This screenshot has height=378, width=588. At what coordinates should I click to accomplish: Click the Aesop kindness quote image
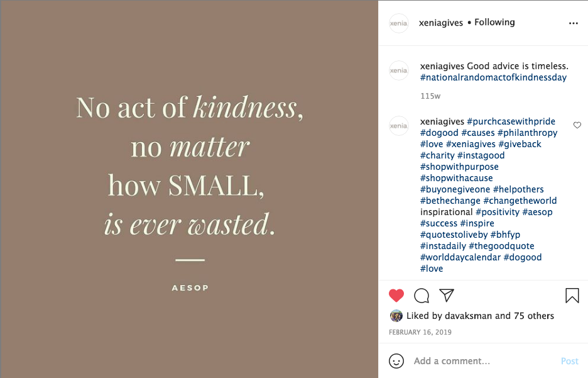tap(189, 189)
